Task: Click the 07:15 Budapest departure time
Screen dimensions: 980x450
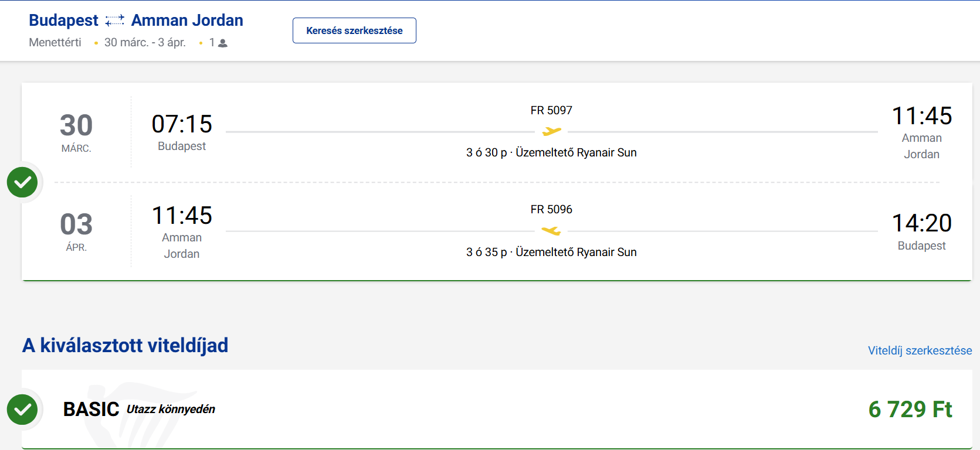Action: [x=182, y=124]
